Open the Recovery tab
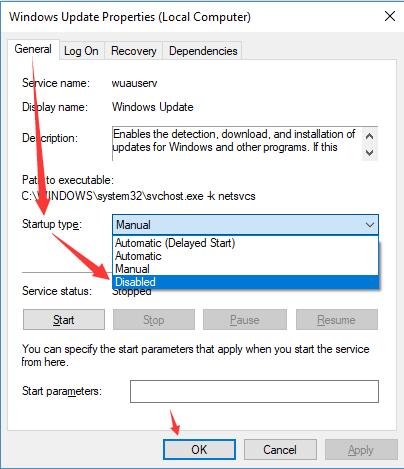 point(134,51)
